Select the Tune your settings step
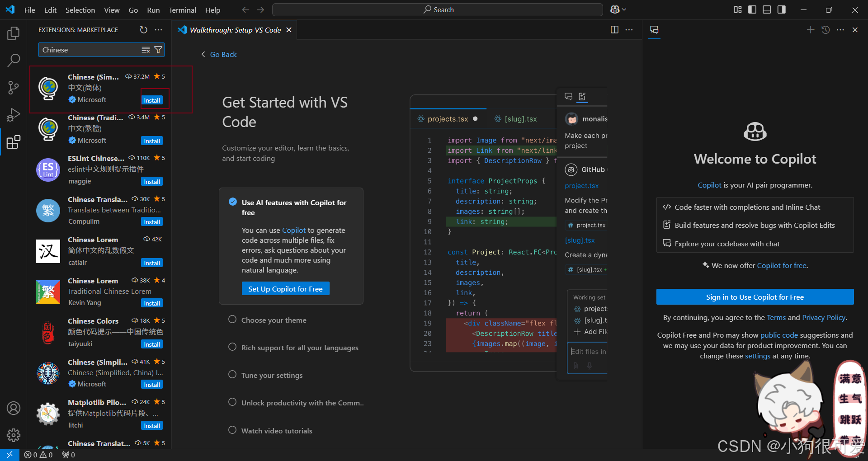The height and width of the screenshot is (461, 868). pyautogui.click(x=272, y=375)
